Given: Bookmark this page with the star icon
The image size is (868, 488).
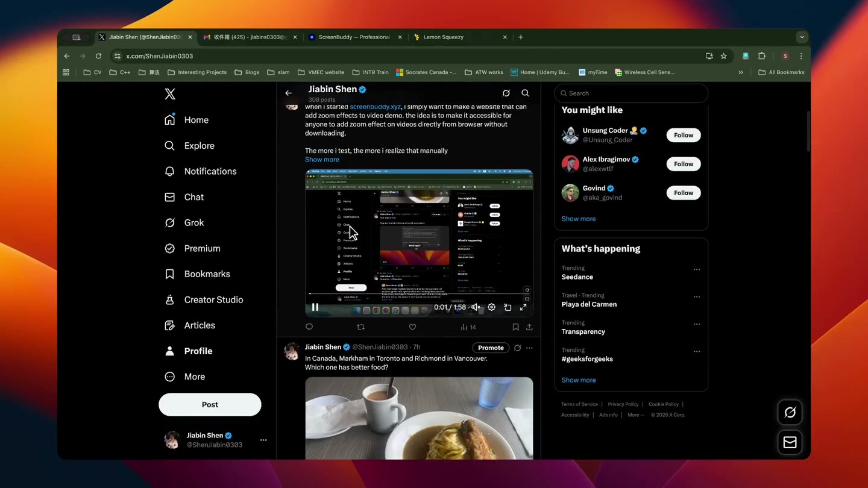Looking at the screenshot, I should [x=723, y=56].
